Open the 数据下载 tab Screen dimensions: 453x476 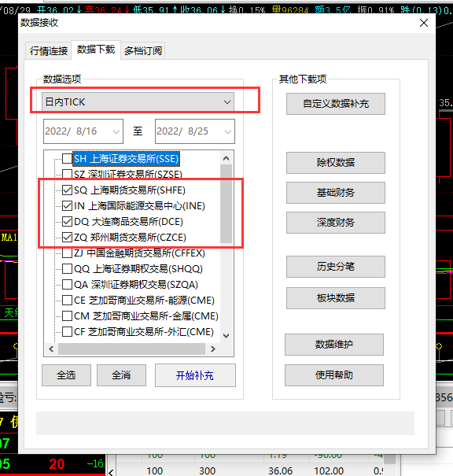click(96, 50)
